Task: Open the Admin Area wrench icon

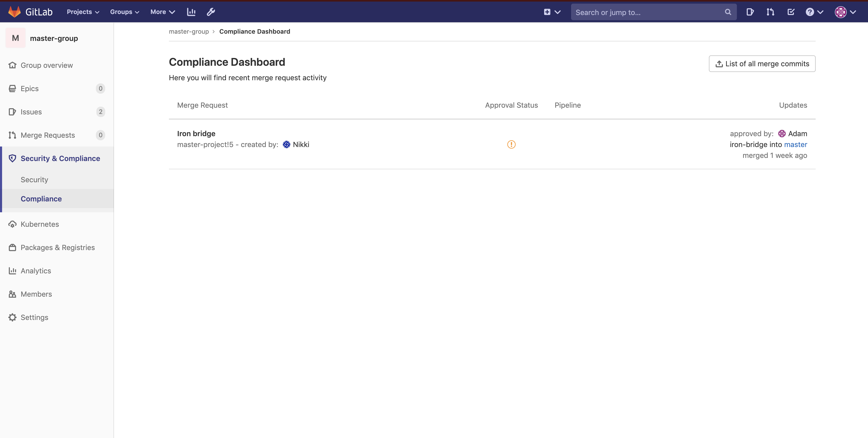Action: pos(211,12)
